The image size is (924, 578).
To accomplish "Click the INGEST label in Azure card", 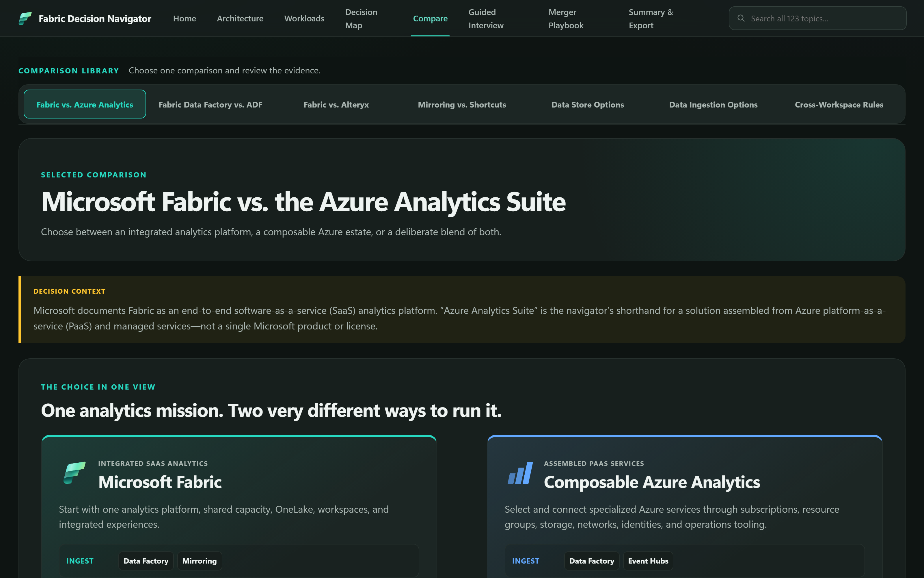I will [526, 561].
